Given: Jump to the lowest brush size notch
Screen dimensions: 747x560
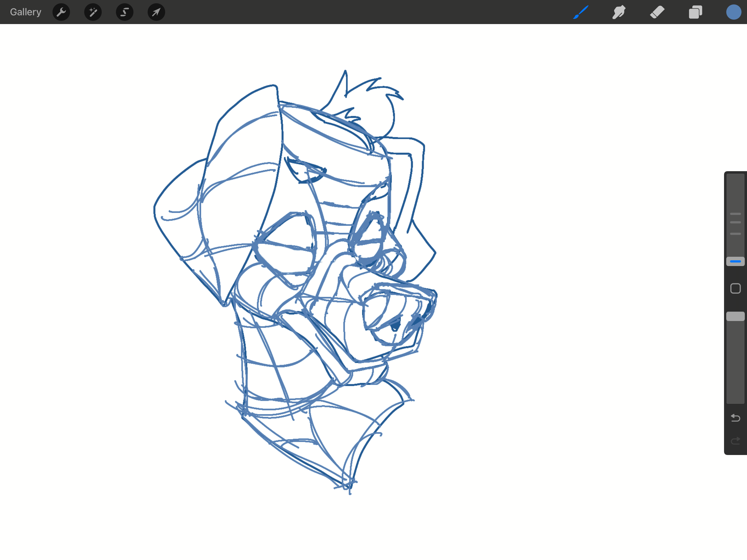Looking at the screenshot, I should (x=735, y=234).
